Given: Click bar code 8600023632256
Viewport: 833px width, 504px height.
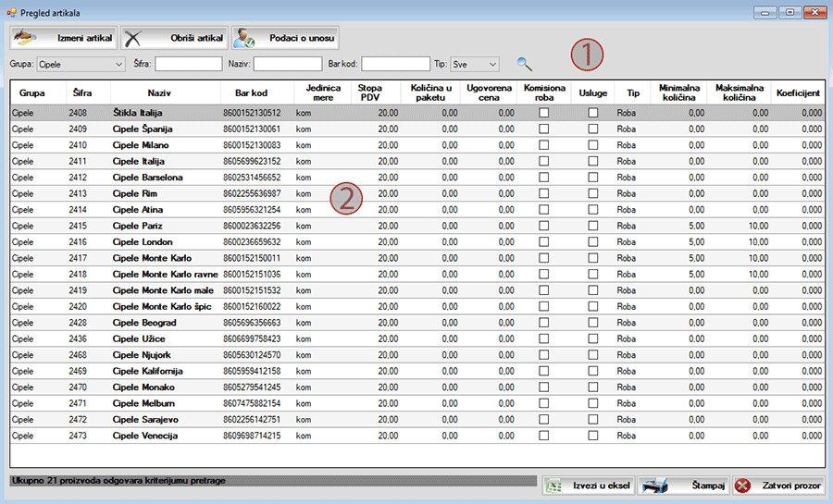Looking at the screenshot, I should [252, 226].
